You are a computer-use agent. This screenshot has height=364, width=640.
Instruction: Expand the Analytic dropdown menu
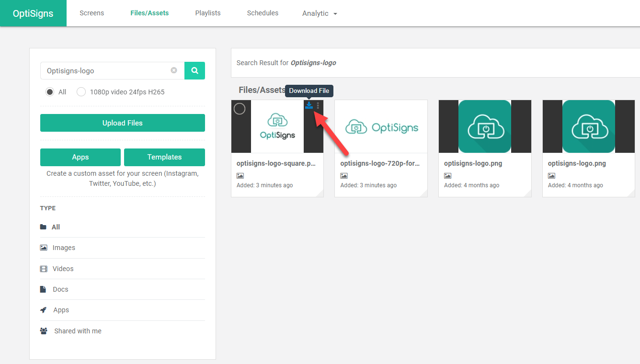[x=320, y=13]
